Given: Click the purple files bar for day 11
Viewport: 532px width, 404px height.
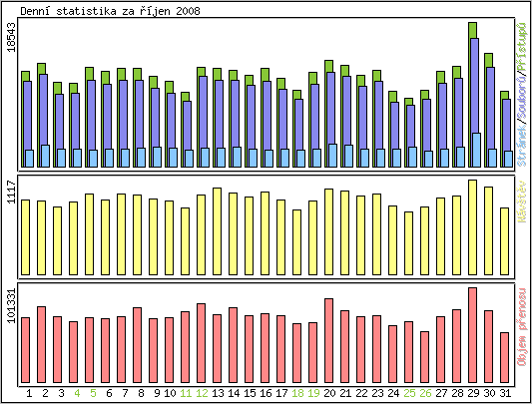Looking at the screenshot, I should [x=188, y=126].
